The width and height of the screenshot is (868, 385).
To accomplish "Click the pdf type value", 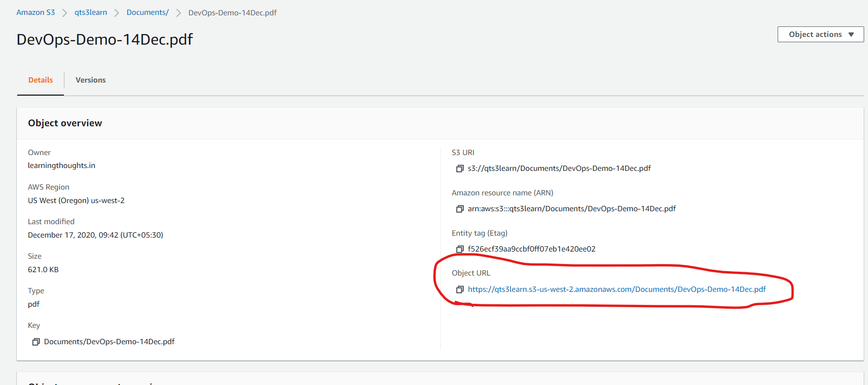I will [34, 304].
